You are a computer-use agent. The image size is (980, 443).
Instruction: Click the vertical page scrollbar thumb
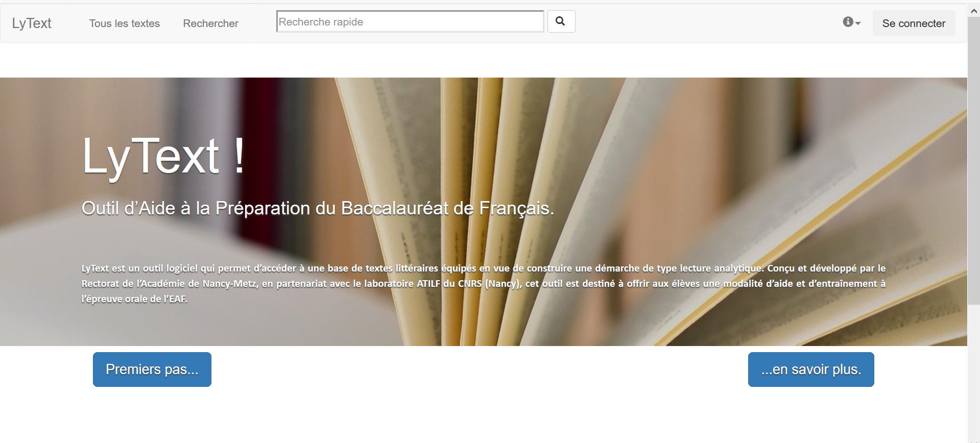[x=974, y=161]
